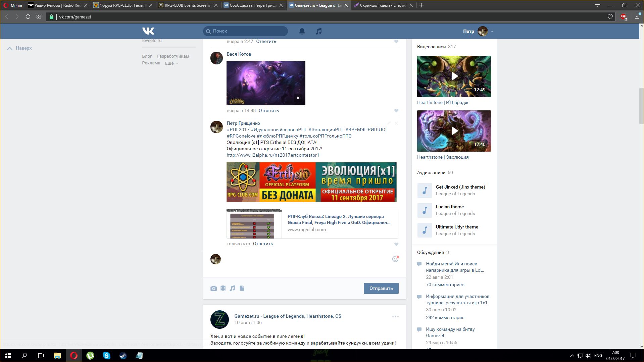Open Windows Start menu
This screenshot has height=362, width=644.
[8, 356]
